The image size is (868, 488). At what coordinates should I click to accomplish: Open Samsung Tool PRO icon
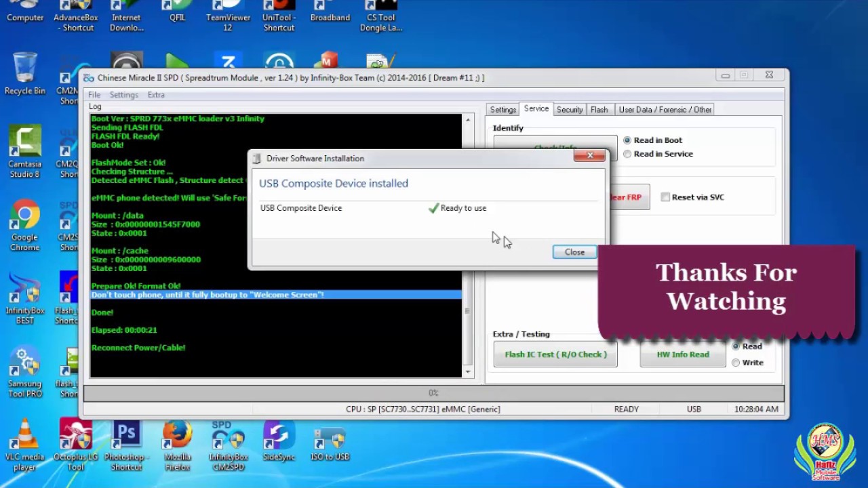pyautogui.click(x=25, y=371)
